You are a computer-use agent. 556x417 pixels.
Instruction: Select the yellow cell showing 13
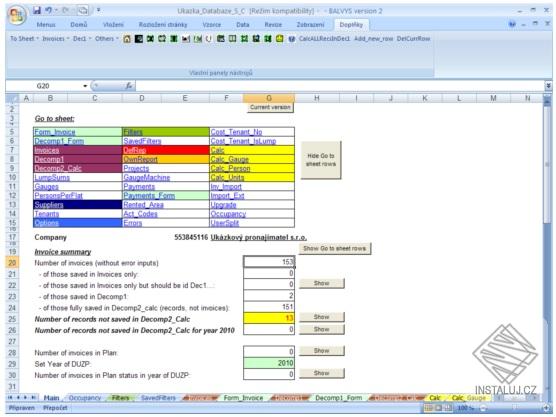(x=269, y=318)
